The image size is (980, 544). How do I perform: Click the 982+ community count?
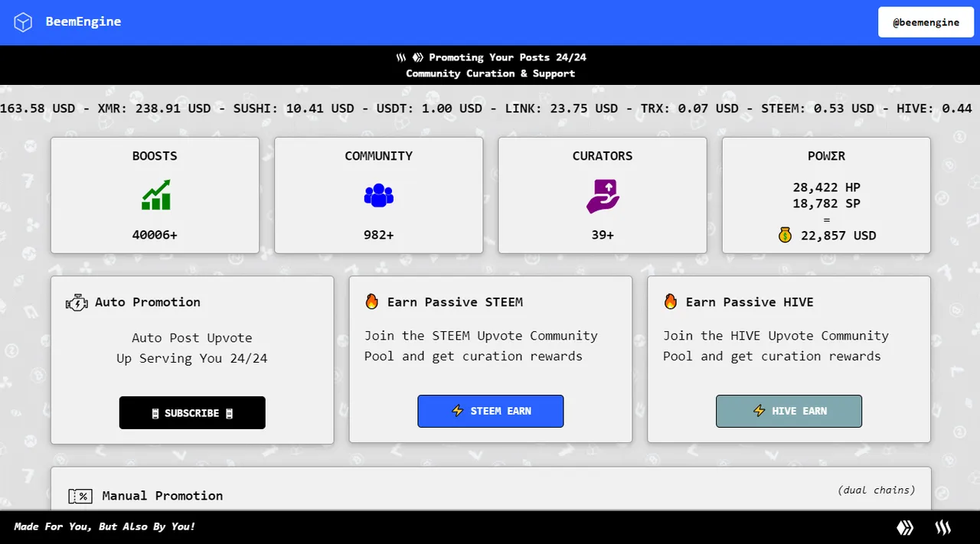pyautogui.click(x=379, y=235)
